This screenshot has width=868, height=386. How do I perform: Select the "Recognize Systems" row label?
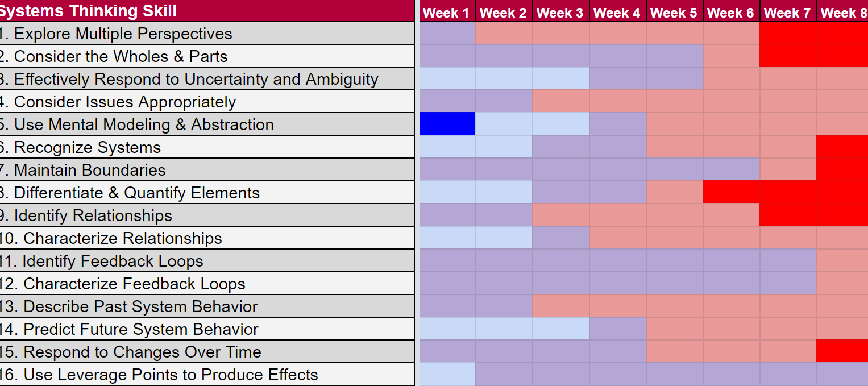coord(87,147)
